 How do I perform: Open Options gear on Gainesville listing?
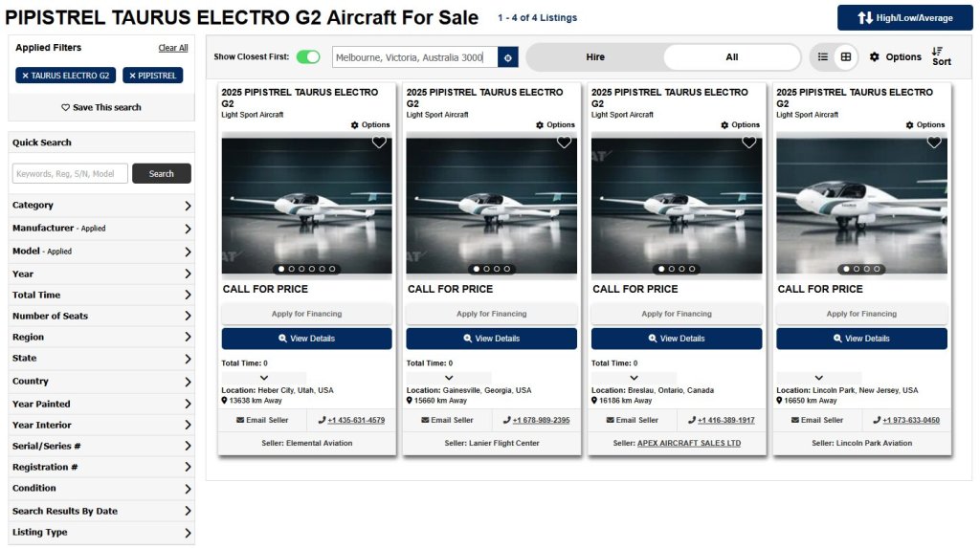(x=555, y=125)
